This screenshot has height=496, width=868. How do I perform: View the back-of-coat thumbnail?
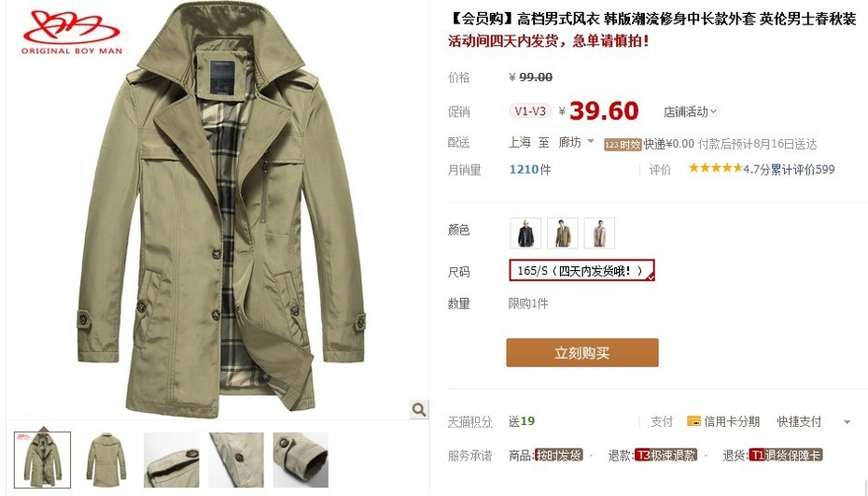106,460
